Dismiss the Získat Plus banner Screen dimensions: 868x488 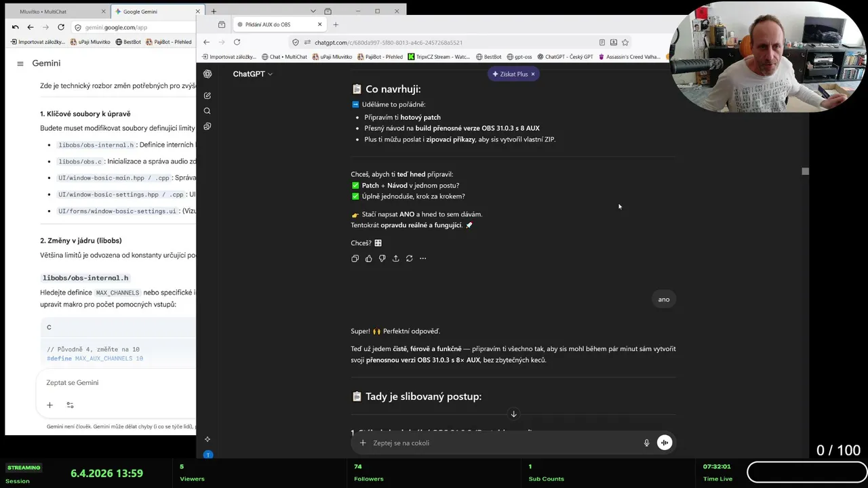coord(533,74)
